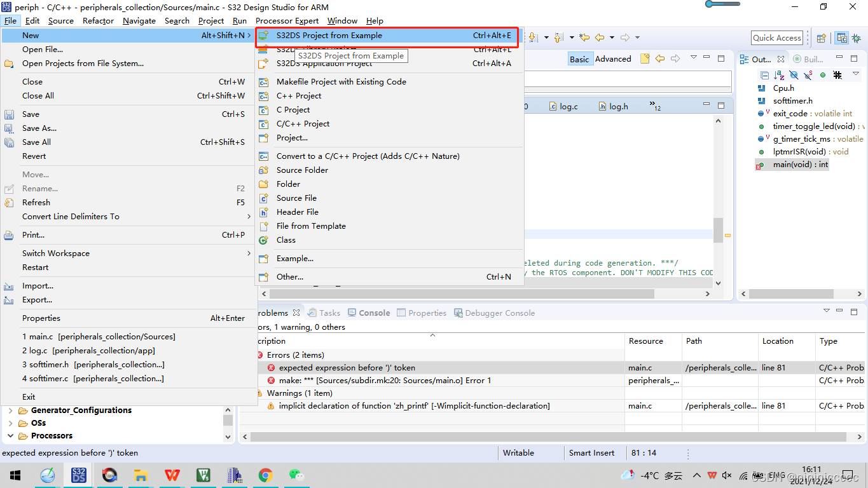868x488 pixels.
Task: Click editor vertical scrollbar thumb
Action: tap(718, 230)
